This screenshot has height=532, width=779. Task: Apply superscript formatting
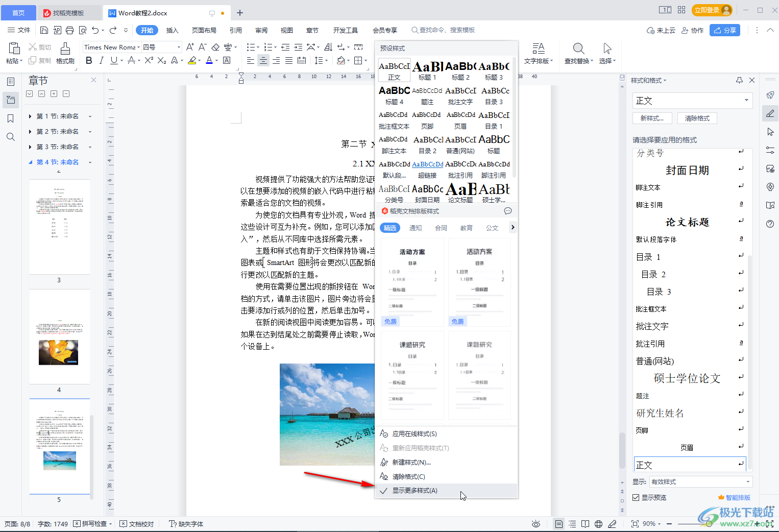pyautogui.click(x=149, y=61)
